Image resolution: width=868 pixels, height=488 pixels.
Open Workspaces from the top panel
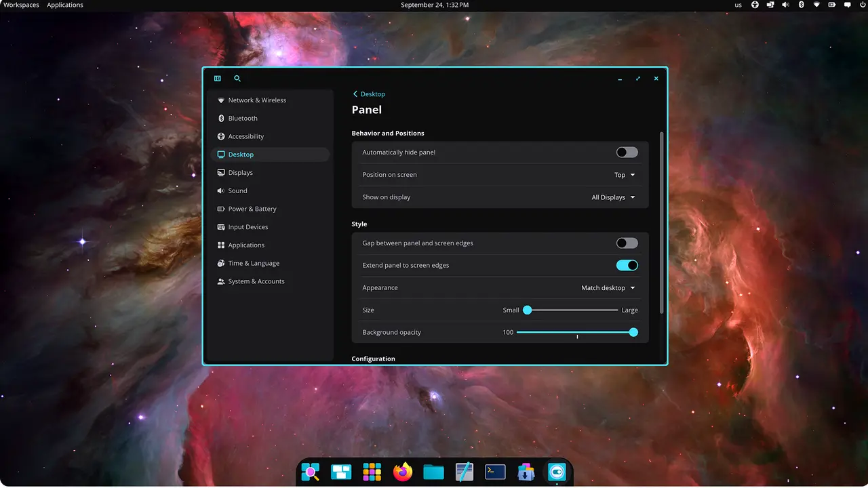(x=21, y=5)
